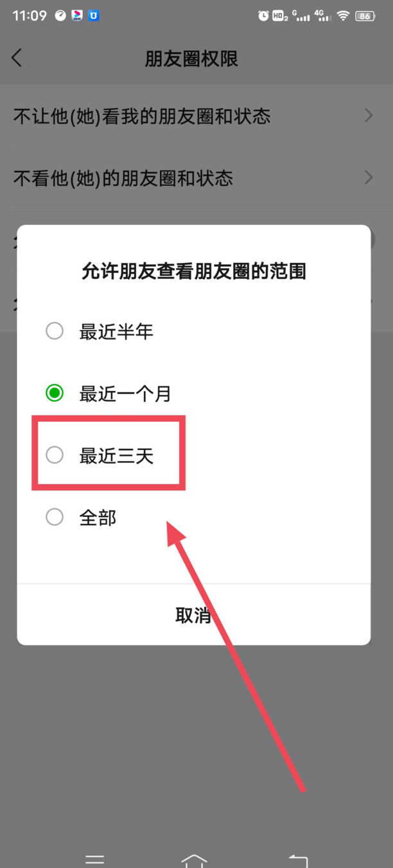This screenshot has height=868, width=393.
Task: Tap the back arrow in the header
Action: 17,58
